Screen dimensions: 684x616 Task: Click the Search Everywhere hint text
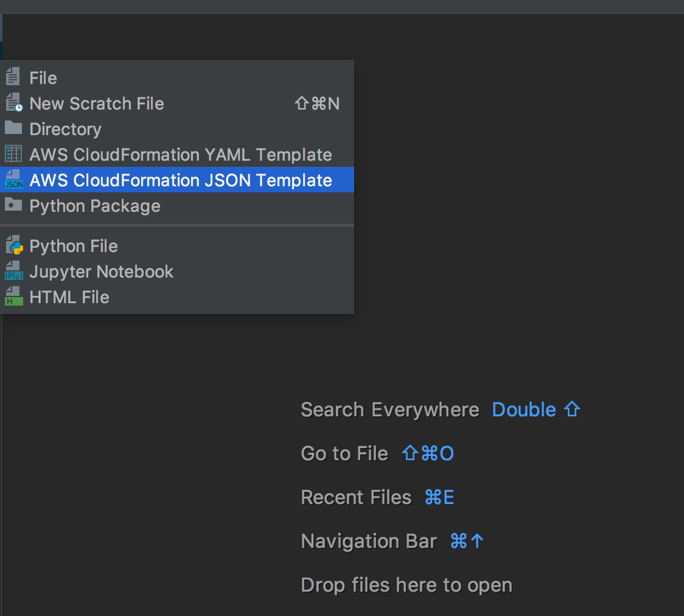point(390,410)
